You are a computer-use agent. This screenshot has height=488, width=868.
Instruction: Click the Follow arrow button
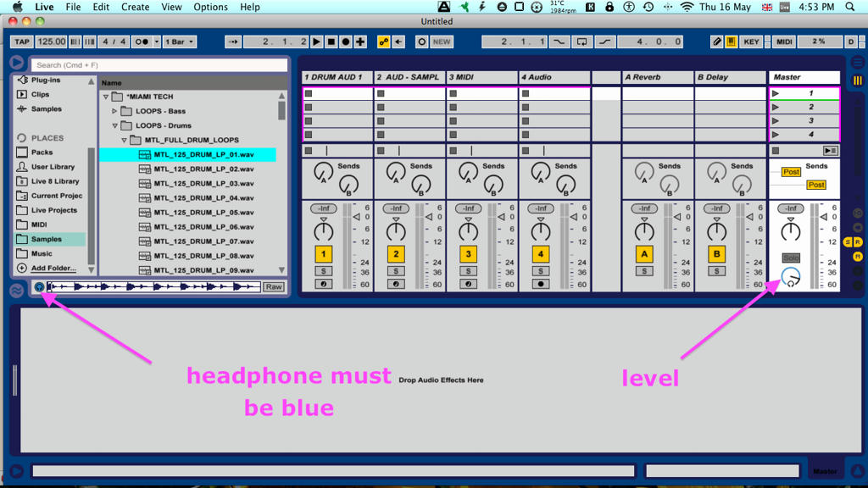click(233, 42)
